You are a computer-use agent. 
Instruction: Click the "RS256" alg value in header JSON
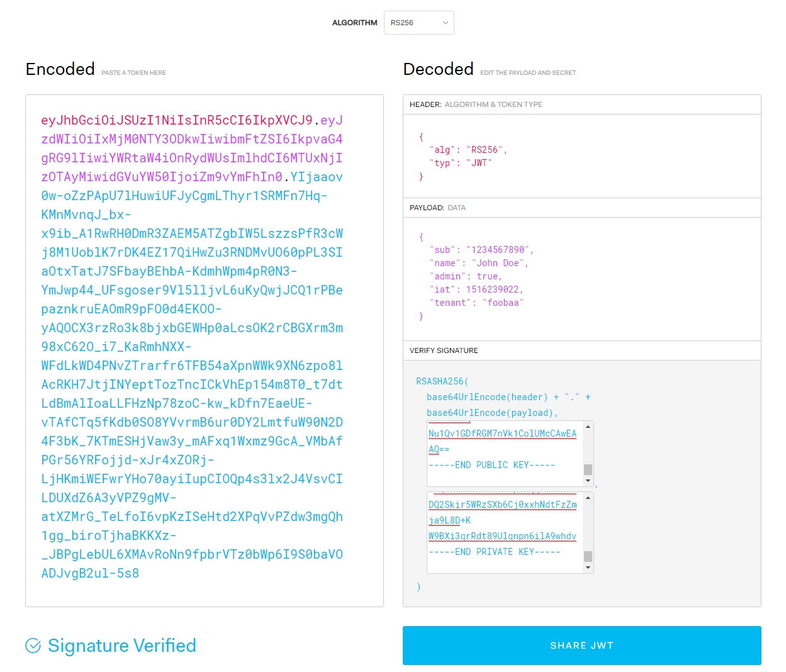(x=485, y=150)
